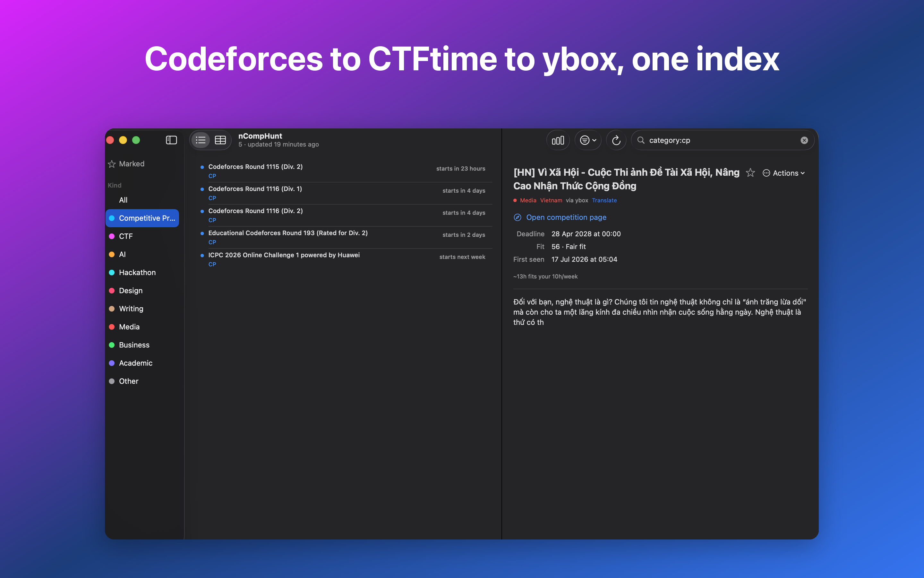Switch to list view layout

201,140
